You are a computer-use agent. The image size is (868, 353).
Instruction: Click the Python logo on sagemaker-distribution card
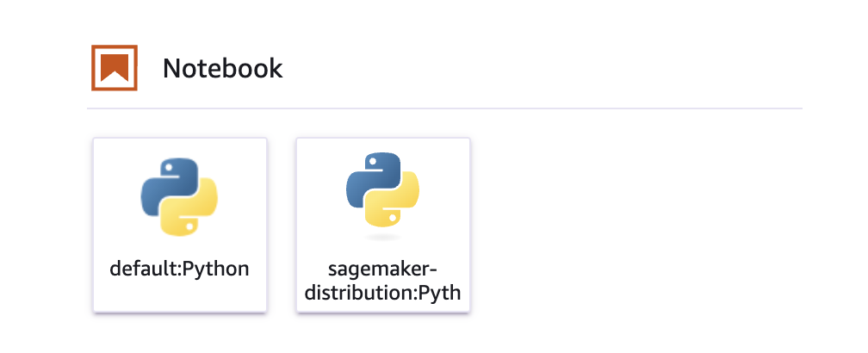382,189
